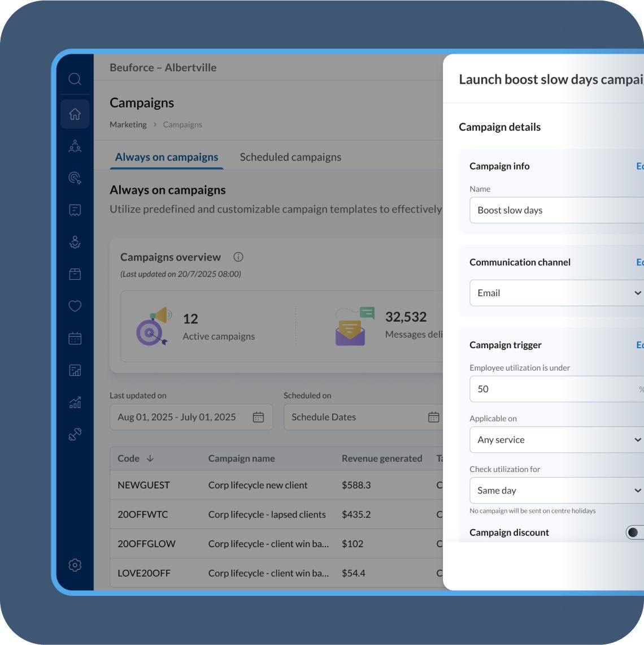Click the calendar icon beside Aug 01 date range
This screenshot has height=645, width=644.
[259, 417]
